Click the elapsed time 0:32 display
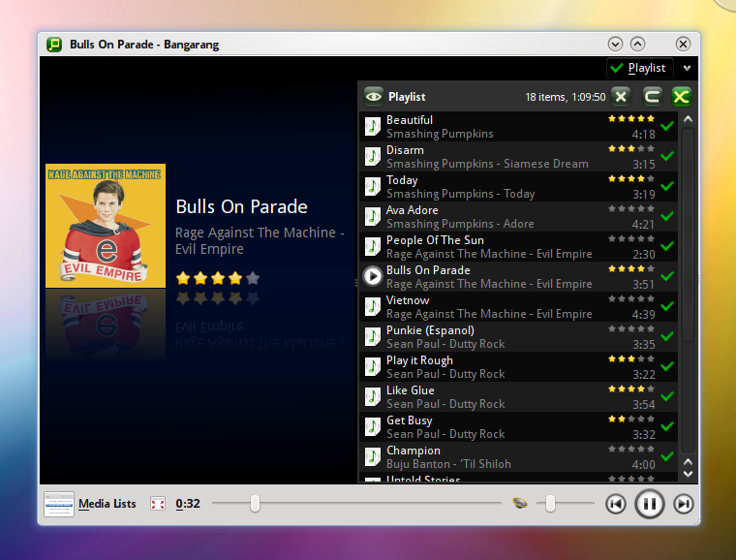 [x=188, y=504]
